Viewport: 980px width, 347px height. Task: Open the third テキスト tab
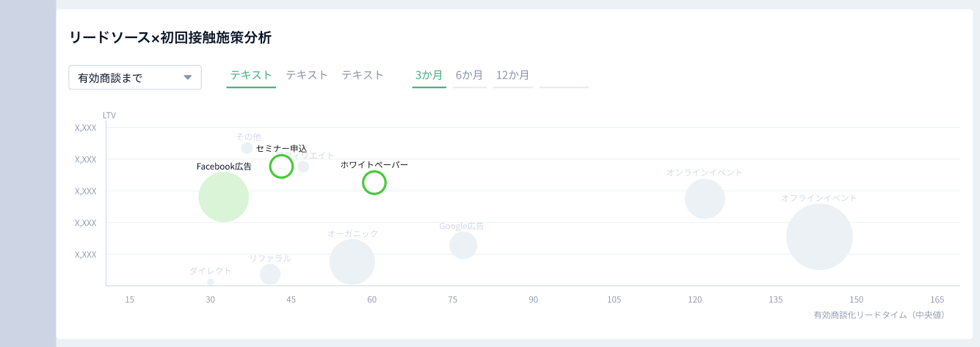pyautogui.click(x=363, y=75)
